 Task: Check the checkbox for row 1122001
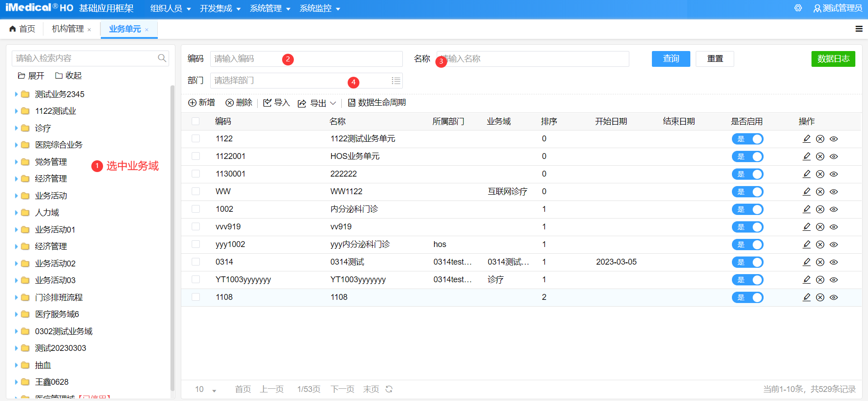coord(195,156)
